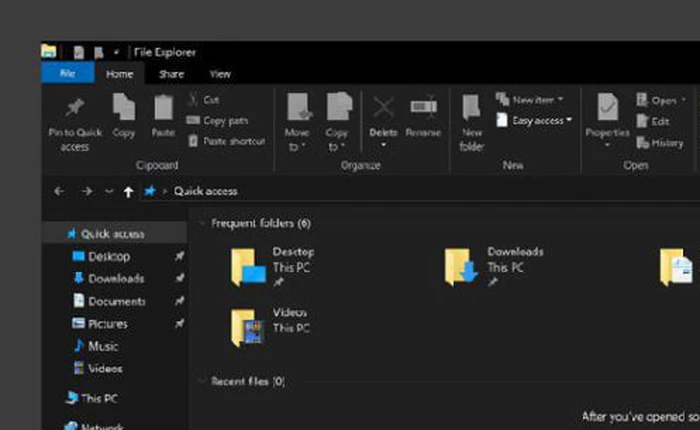Open the Delete dropdown arrow
Image resolution: width=700 pixels, height=430 pixels.
[x=383, y=146]
